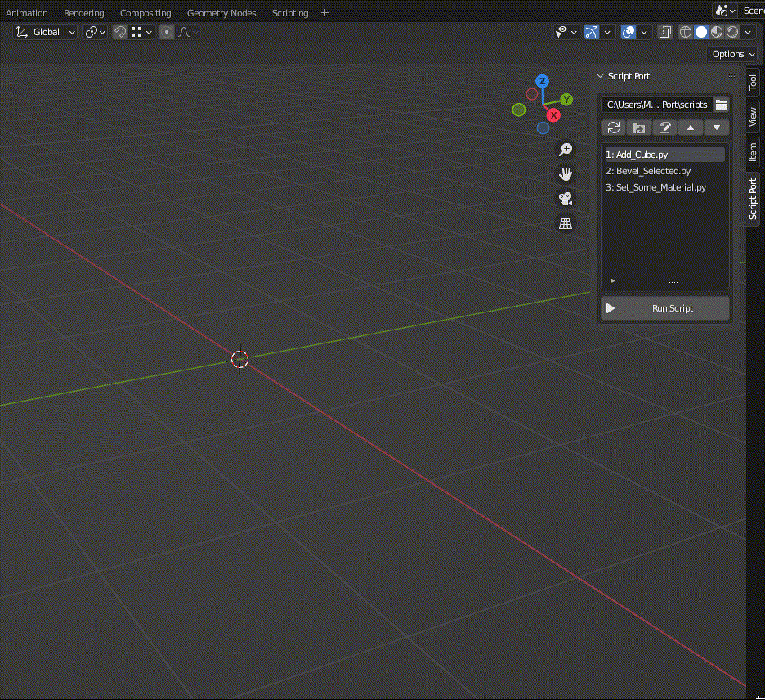Switch to the Scripting workspace tab

pos(290,13)
